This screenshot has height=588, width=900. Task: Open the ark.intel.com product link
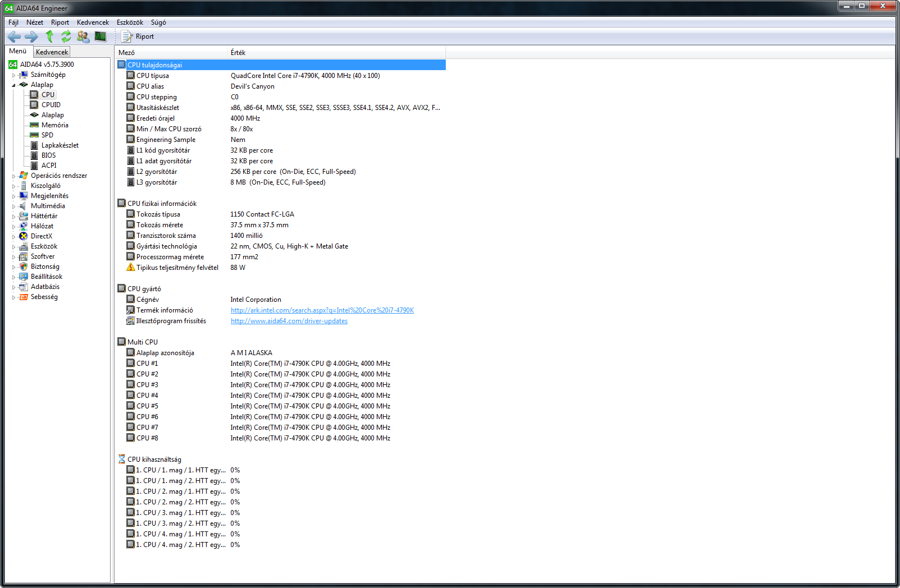coord(322,310)
